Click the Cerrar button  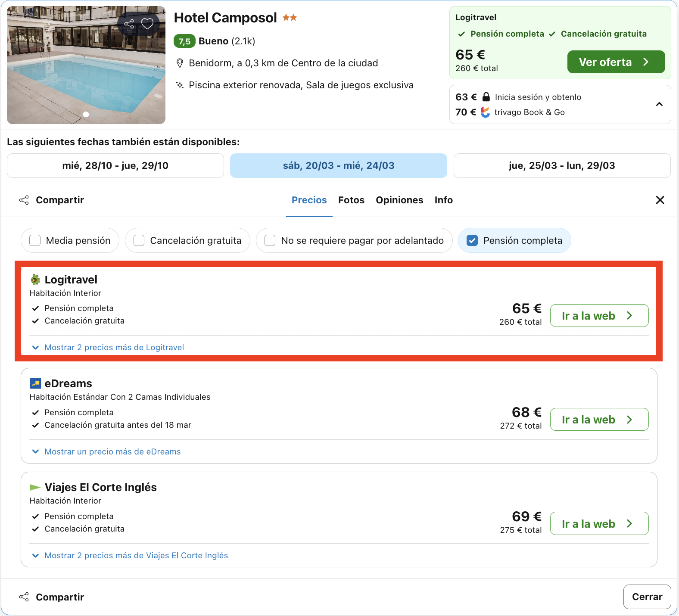647,597
